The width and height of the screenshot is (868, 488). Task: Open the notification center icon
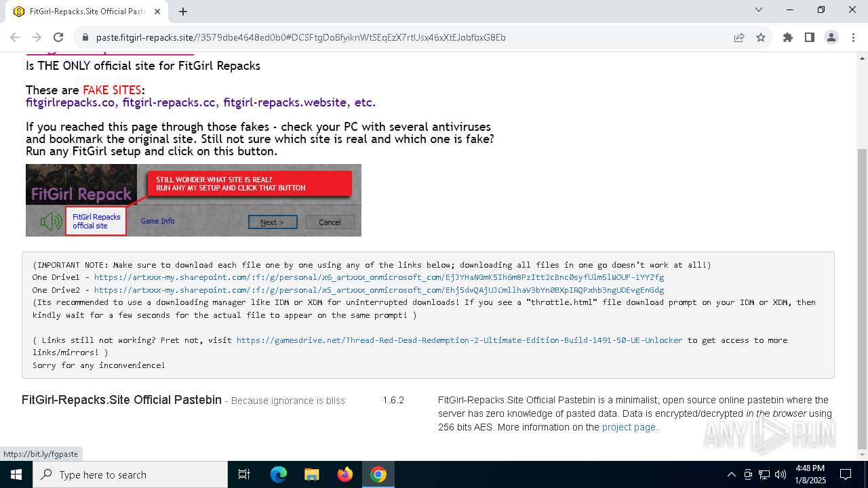(x=846, y=474)
